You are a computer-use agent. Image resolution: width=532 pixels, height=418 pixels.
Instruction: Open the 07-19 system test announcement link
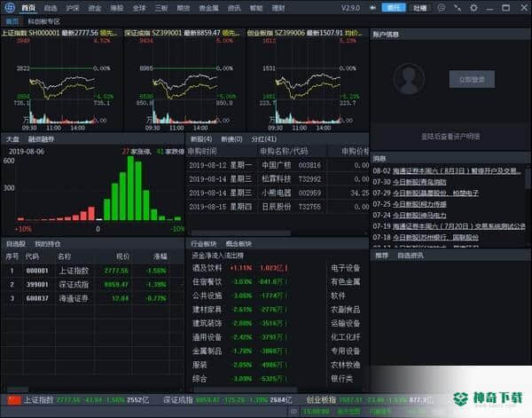click(458, 226)
